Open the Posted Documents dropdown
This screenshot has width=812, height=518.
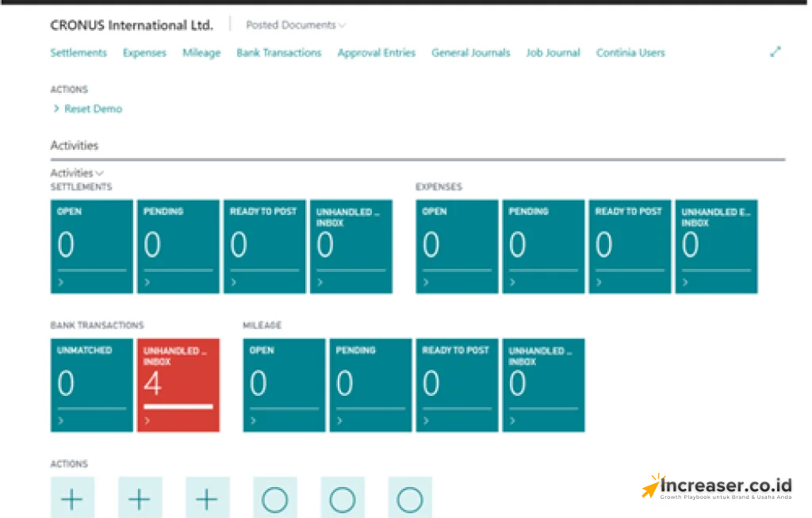(x=294, y=25)
